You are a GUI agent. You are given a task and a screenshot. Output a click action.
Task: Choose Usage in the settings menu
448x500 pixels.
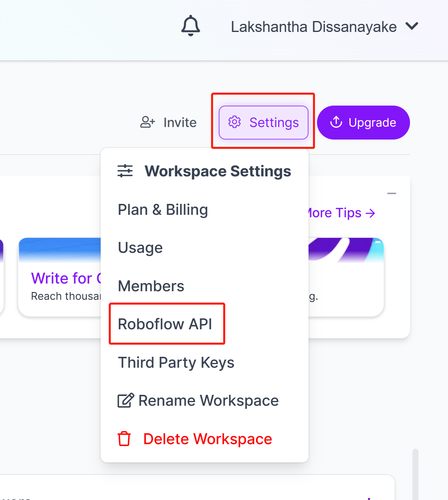point(140,248)
